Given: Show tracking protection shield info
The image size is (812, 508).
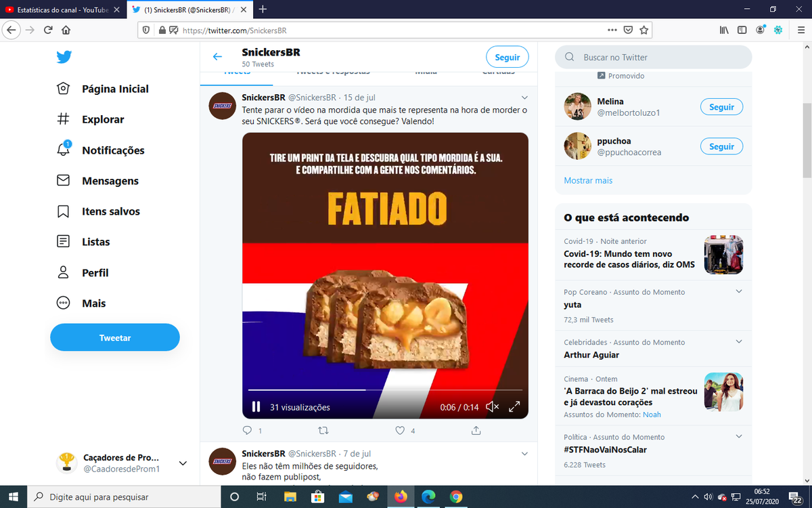Looking at the screenshot, I should coord(147,30).
